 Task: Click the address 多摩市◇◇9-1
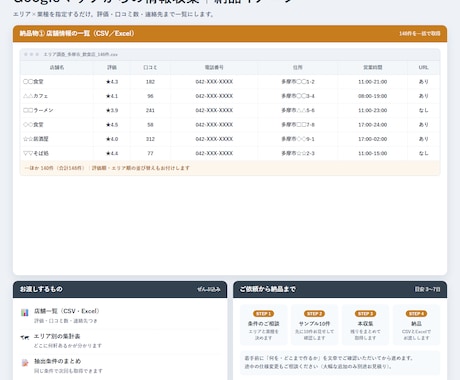298,139
